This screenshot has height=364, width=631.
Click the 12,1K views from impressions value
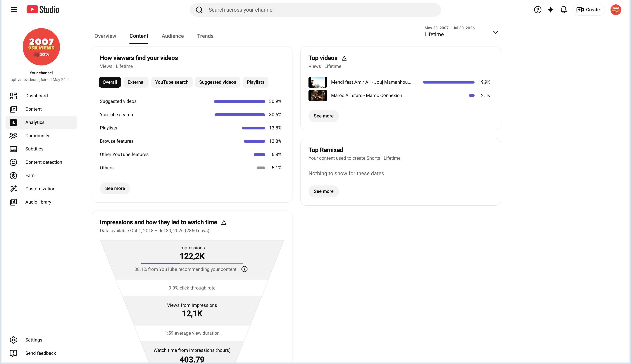(192, 313)
